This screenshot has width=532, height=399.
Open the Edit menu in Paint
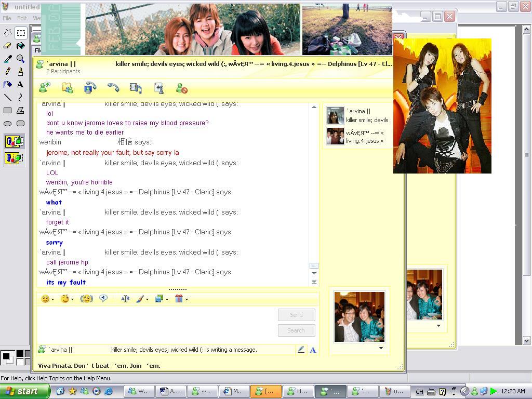[22, 18]
